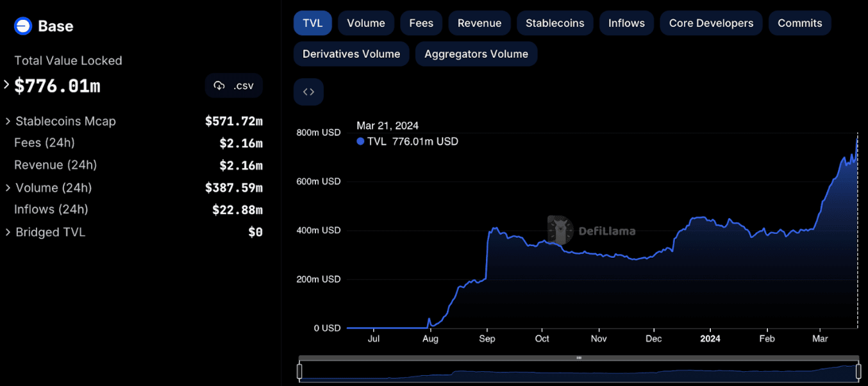
Task: Turn on the Revenue chart metric
Action: [479, 23]
